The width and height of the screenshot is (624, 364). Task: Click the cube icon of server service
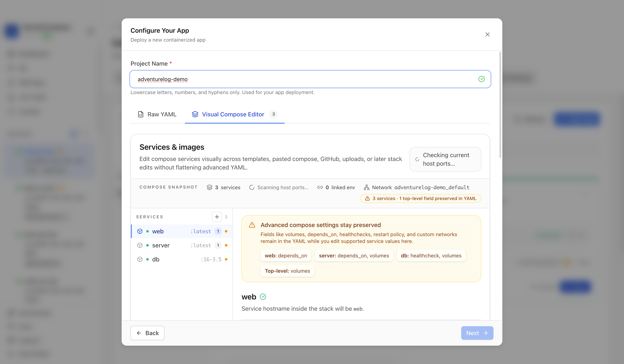140,245
